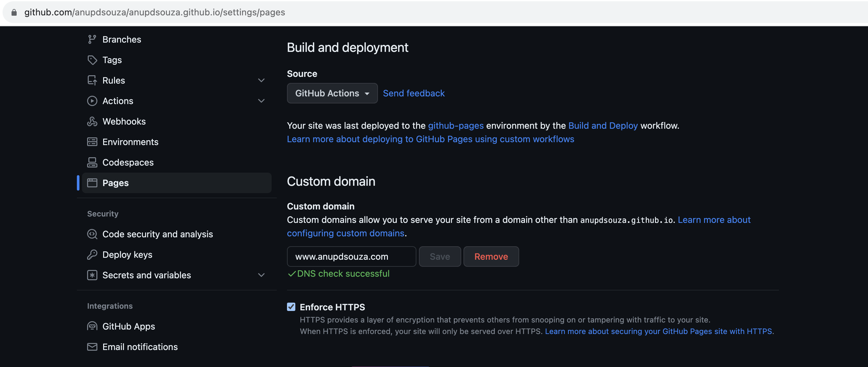
Task: Open the GitHub Actions source dropdown
Action: [x=332, y=93]
